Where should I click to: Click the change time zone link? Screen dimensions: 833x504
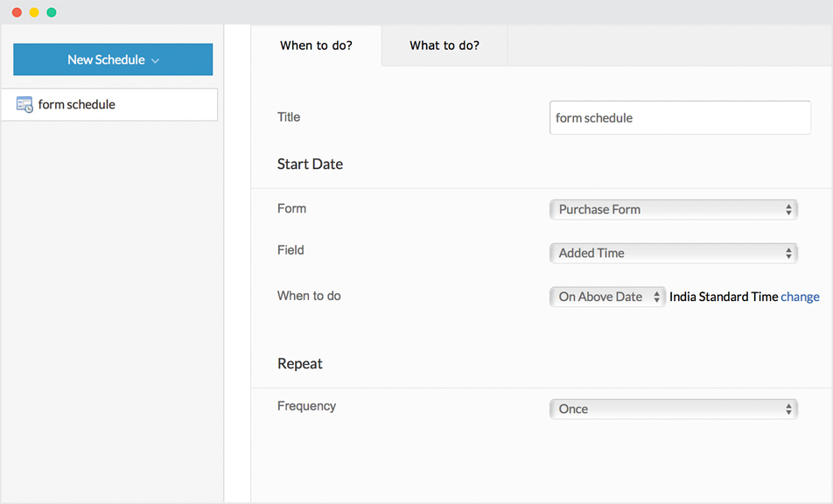coord(800,297)
